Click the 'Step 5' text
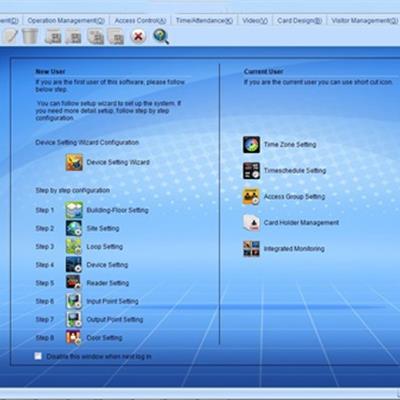Image resolution: width=400 pixels, height=400 pixels. pyautogui.click(x=45, y=283)
